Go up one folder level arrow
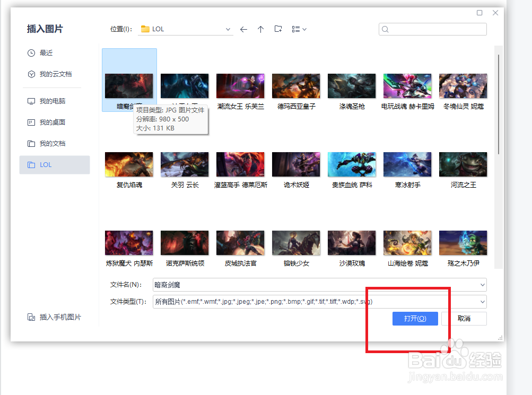The height and width of the screenshot is (395, 532). pos(260,30)
